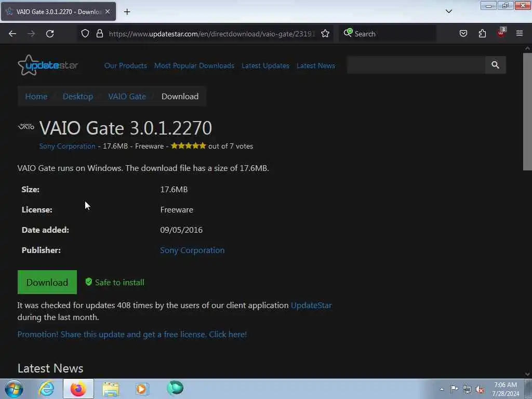Open the Extensions puzzle icon
The height and width of the screenshot is (399, 532).
coord(482,34)
